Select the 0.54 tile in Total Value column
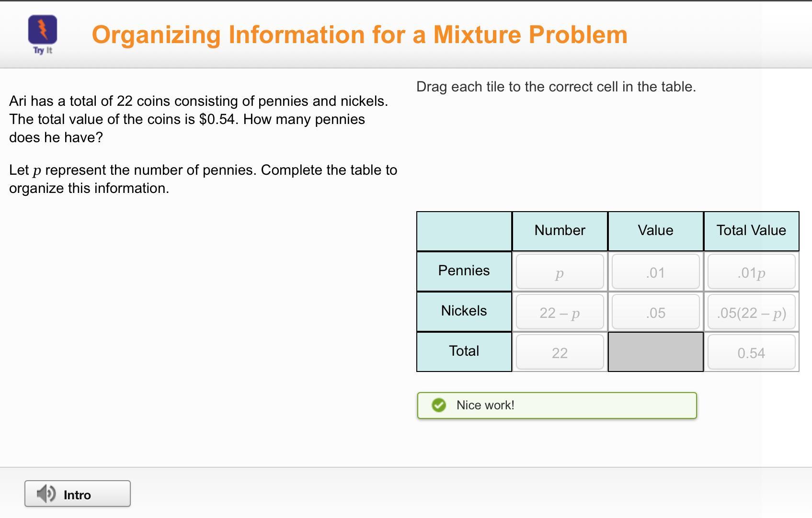The height and width of the screenshot is (518, 812). (x=751, y=352)
